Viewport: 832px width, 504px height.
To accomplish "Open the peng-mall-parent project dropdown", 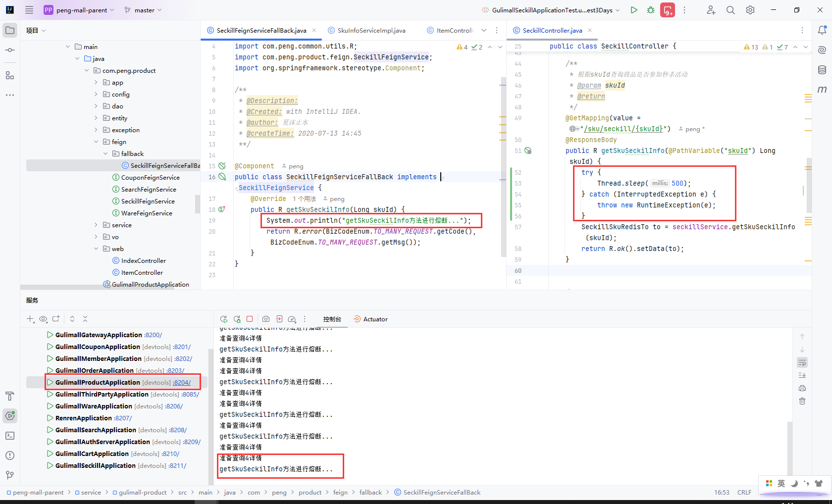I will tap(79, 10).
